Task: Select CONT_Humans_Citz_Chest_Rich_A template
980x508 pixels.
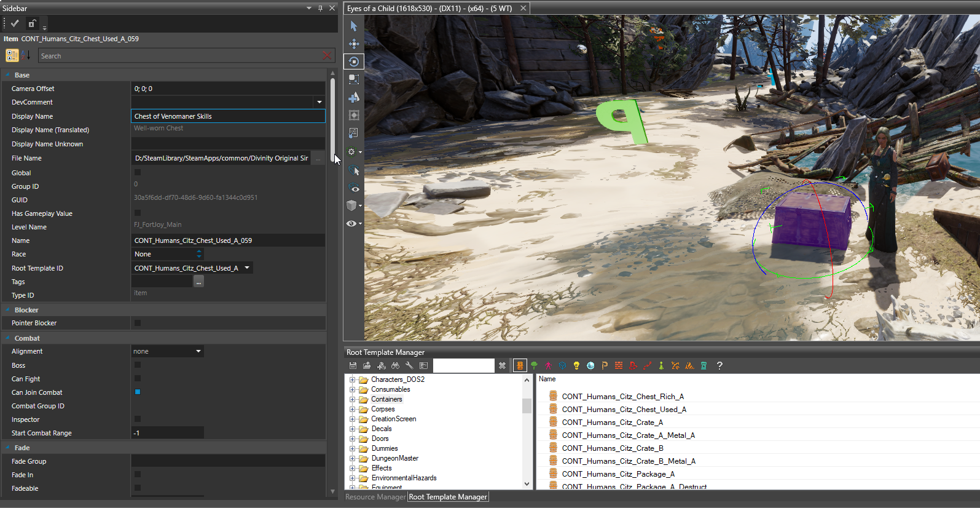Action: [623, 397]
